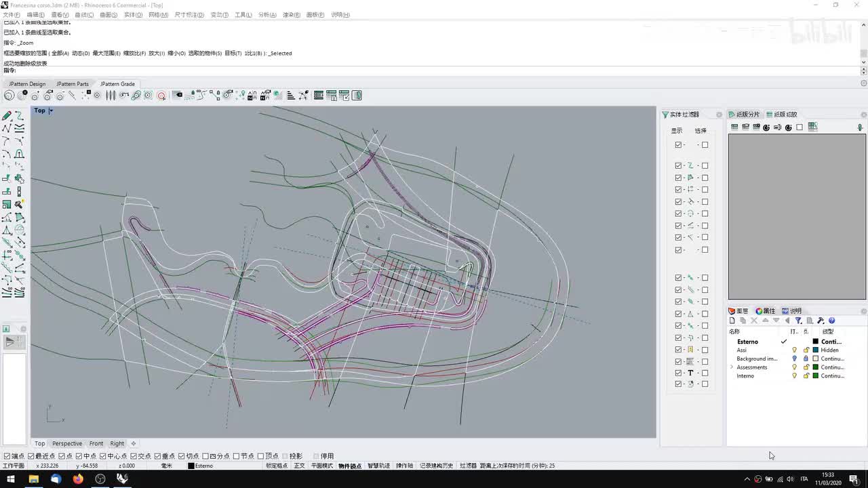This screenshot has height=488, width=868.
Task: Click 记录建构历史 in status bar
Action: (436, 466)
